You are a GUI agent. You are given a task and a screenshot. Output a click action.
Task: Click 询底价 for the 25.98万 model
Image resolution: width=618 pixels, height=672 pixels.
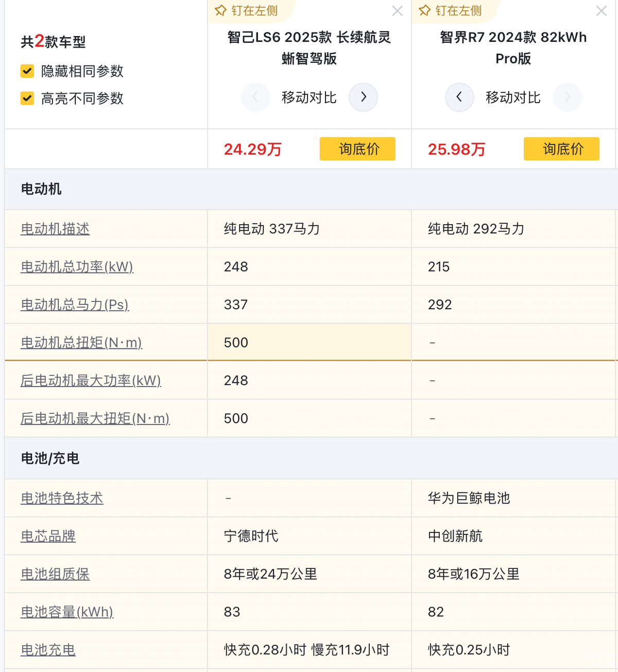(x=561, y=149)
